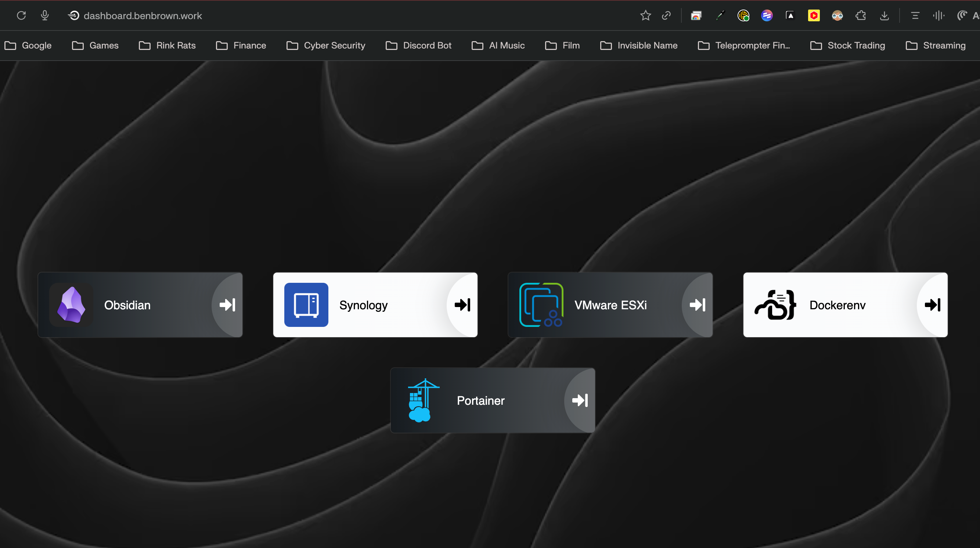Launch the Synology dashboard tile
This screenshot has width=980, height=548.
click(x=375, y=304)
